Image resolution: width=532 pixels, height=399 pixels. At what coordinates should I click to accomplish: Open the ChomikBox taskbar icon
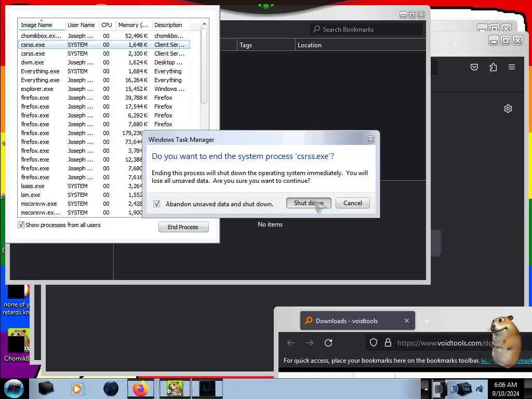pyautogui.click(x=175, y=389)
